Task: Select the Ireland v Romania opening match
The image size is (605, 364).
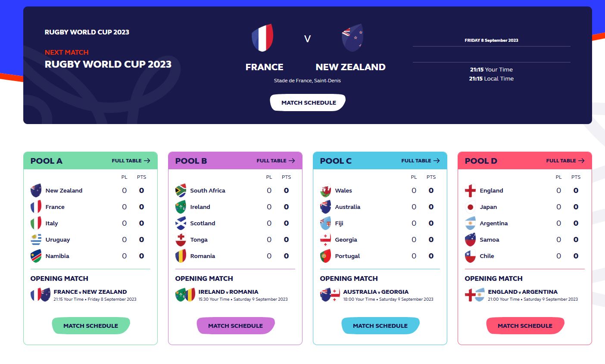Action: (228, 292)
